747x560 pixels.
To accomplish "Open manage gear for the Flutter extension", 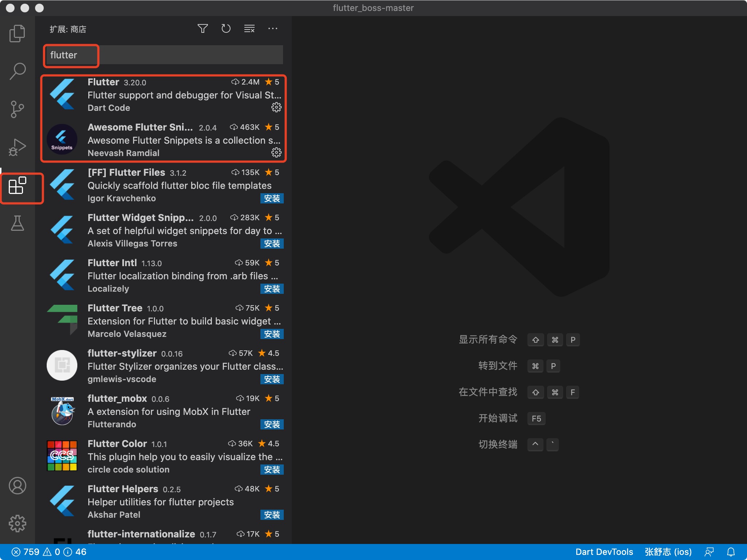I will 276,107.
